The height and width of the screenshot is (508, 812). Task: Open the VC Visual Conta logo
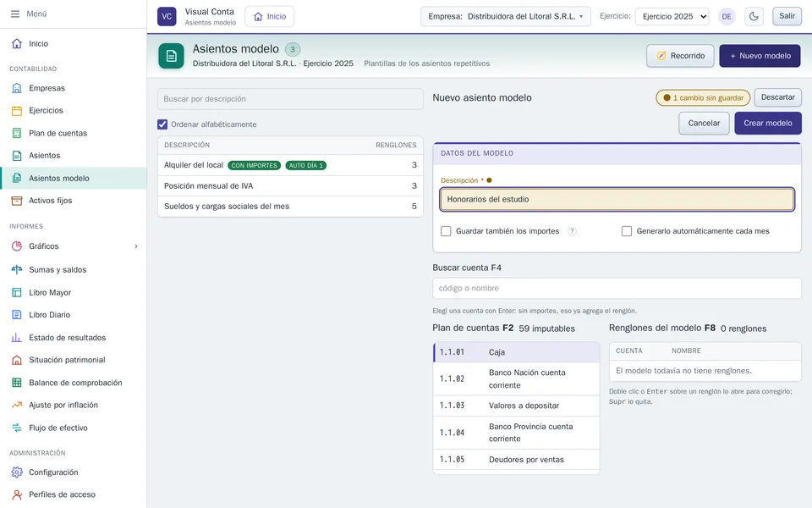pyautogui.click(x=167, y=16)
